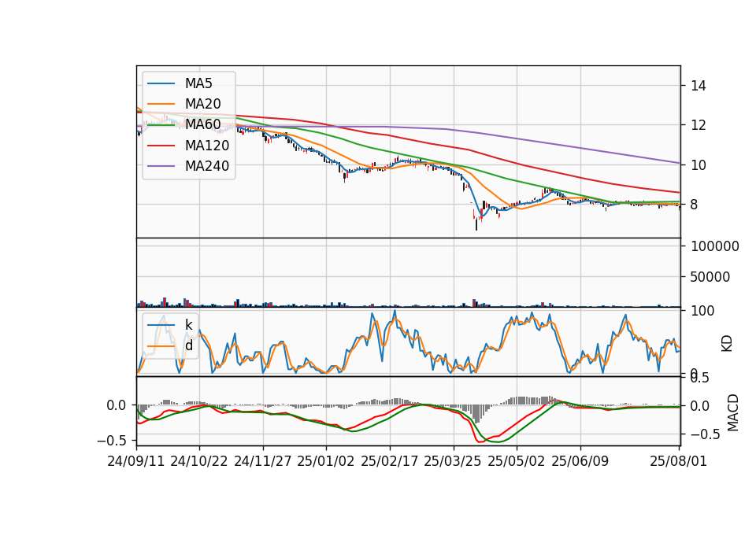Click the left MACD axis value −0.5

point(111,441)
